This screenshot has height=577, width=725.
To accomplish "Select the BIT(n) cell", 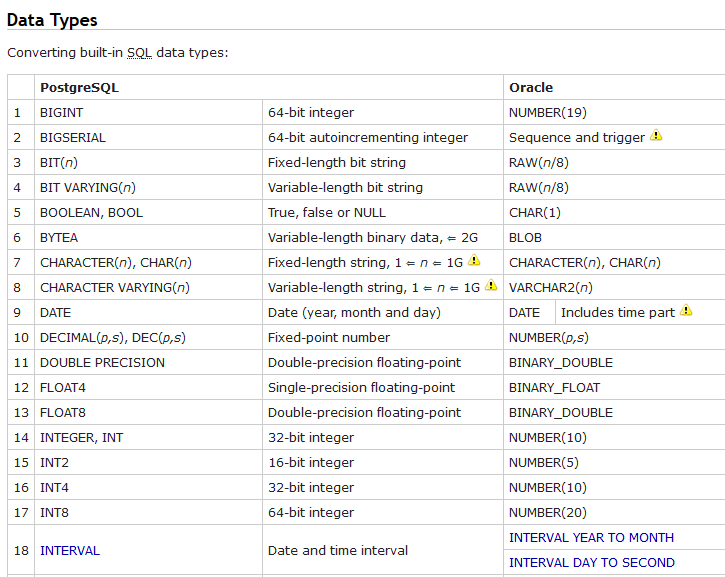I will [148, 162].
